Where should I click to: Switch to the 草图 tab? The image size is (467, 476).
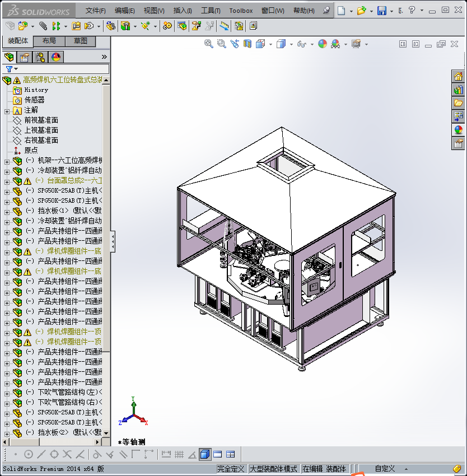click(81, 41)
